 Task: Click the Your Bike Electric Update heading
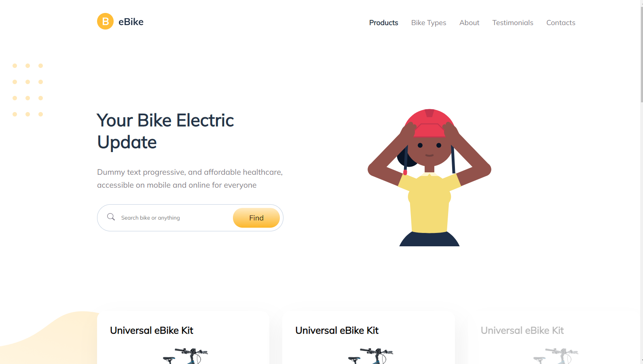pyautogui.click(x=165, y=131)
